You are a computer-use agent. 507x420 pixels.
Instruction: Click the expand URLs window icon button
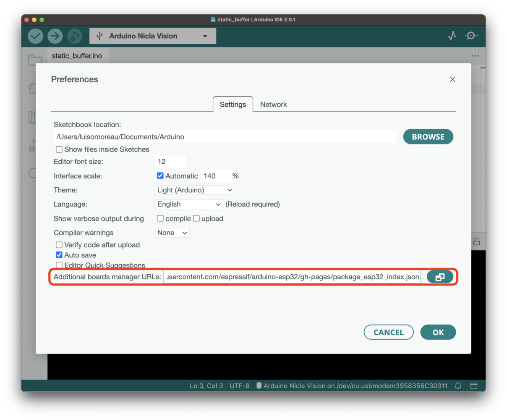click(x=440, y=277)
